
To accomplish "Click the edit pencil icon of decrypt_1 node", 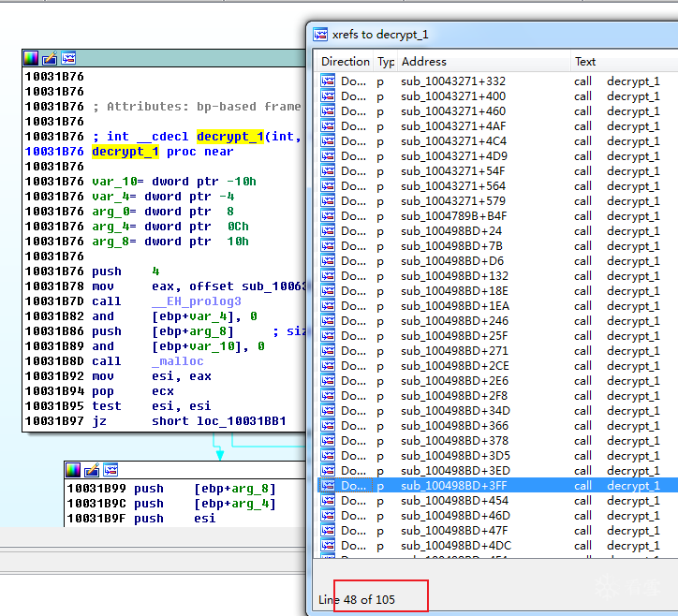I will pyautogui.click(x=50, y=58).
